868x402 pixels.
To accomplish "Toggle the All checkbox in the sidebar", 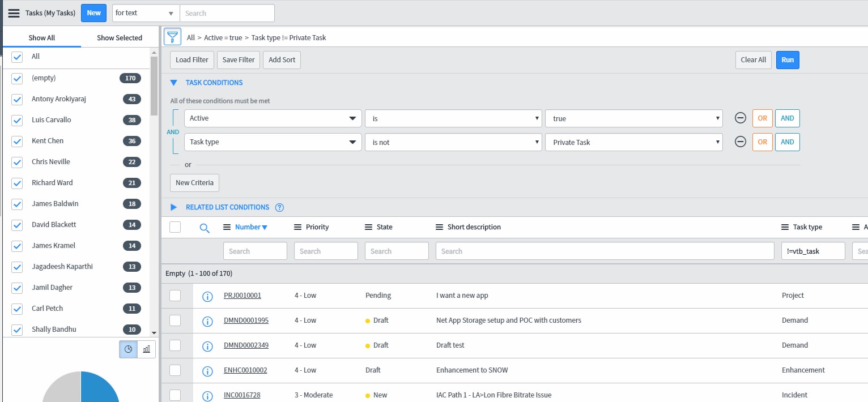I will [17, 57].
